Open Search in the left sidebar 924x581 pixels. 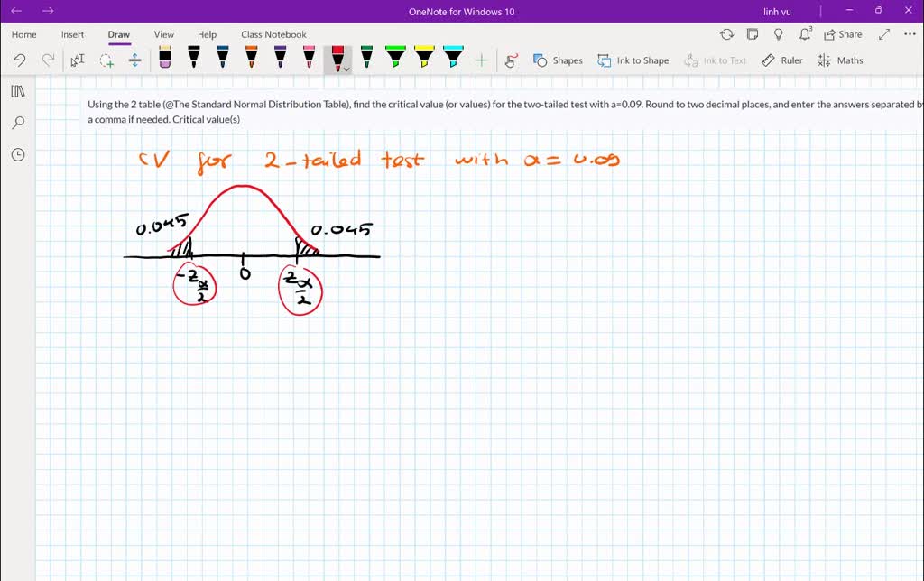click(18, 122)
